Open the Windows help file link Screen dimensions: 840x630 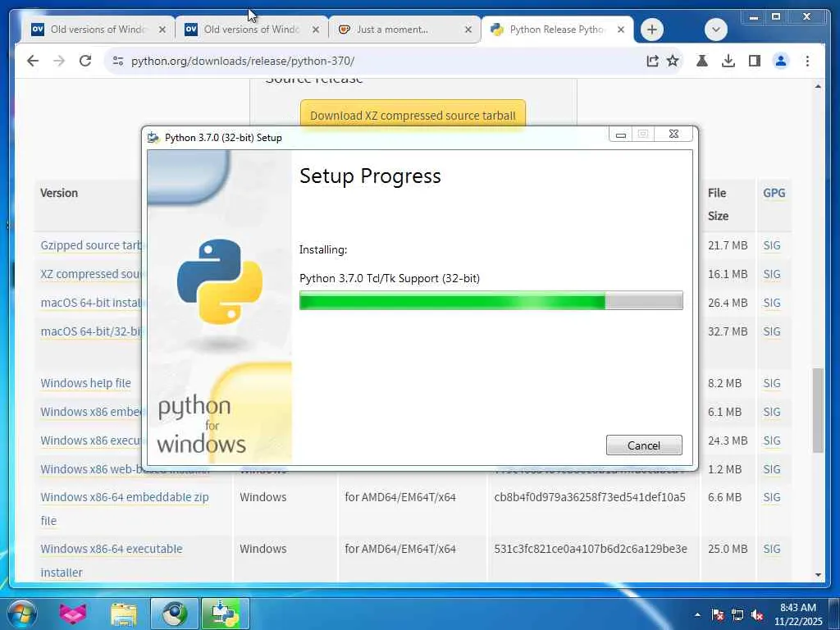pyautogui.click(x=85, y=383)
